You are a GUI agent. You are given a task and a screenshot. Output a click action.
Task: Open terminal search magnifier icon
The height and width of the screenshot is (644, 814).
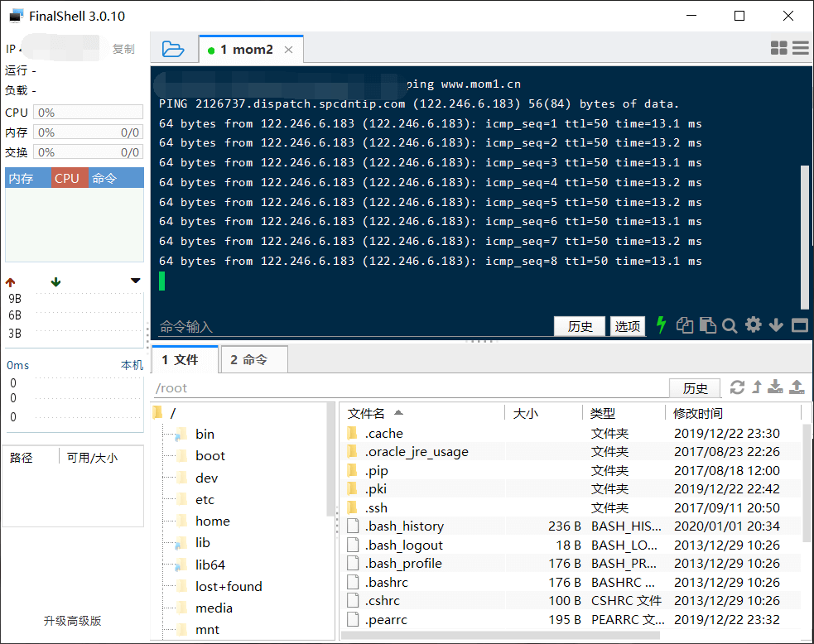[730, 326]
